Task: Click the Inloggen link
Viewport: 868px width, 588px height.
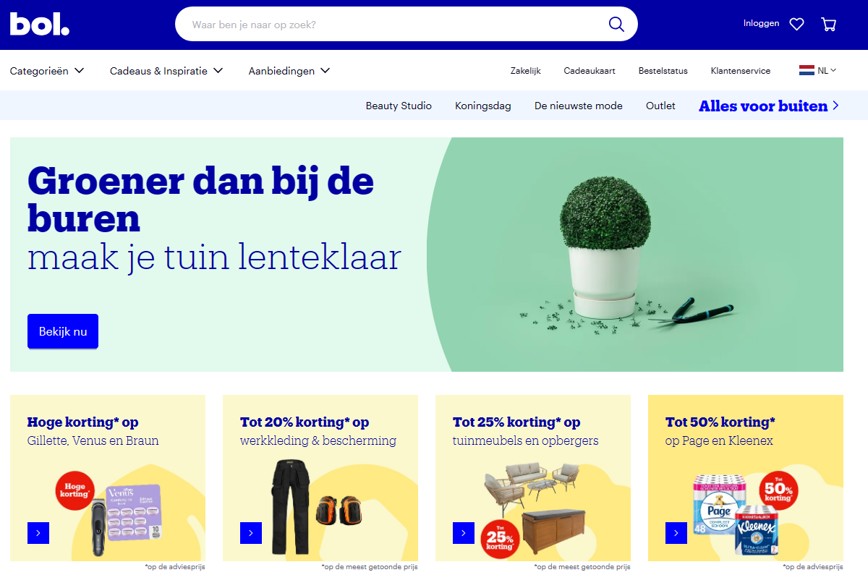Action: [761, 23]
